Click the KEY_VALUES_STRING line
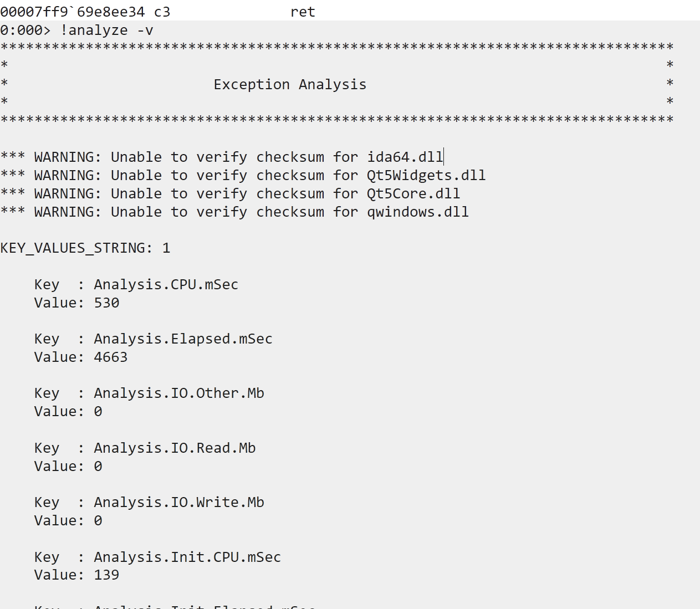 click(x=85, y=248)
